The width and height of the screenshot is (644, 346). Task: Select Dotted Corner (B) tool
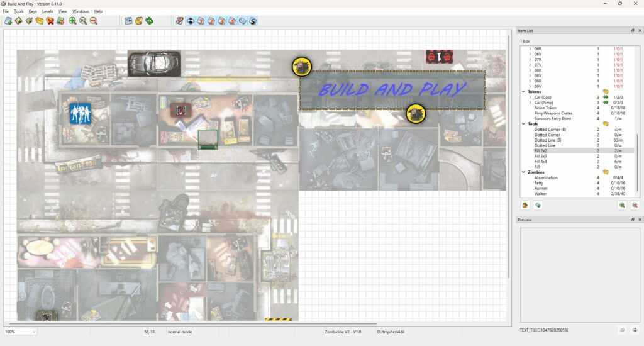[550, 129]
